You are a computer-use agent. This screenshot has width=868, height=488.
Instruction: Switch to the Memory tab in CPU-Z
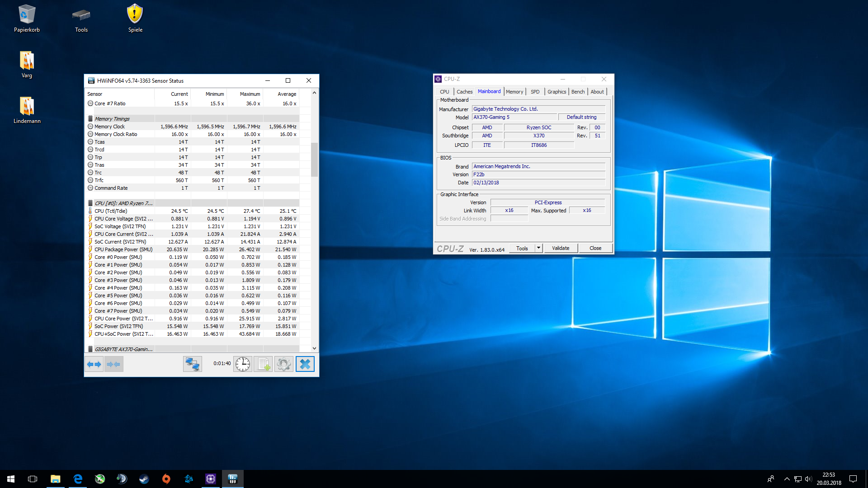point(514,92)
